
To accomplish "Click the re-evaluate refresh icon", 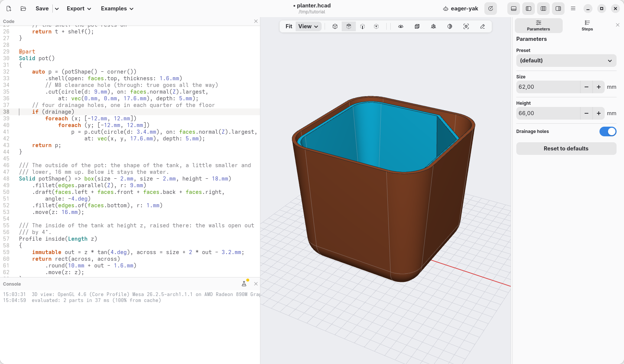I will tap(491, 9).
